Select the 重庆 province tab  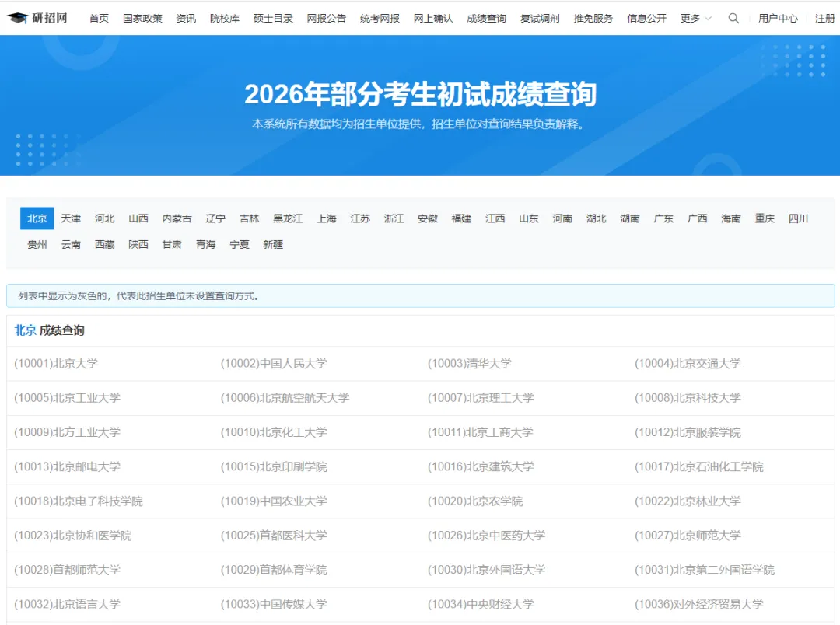(x=765, y=218)
